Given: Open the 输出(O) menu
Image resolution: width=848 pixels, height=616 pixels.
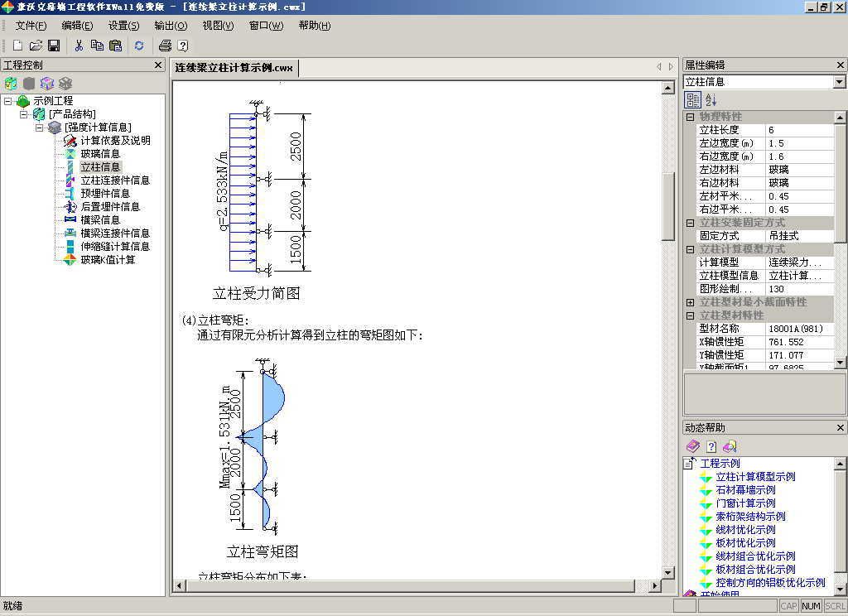Looking at the screenshot, I should tap(171, 26).
